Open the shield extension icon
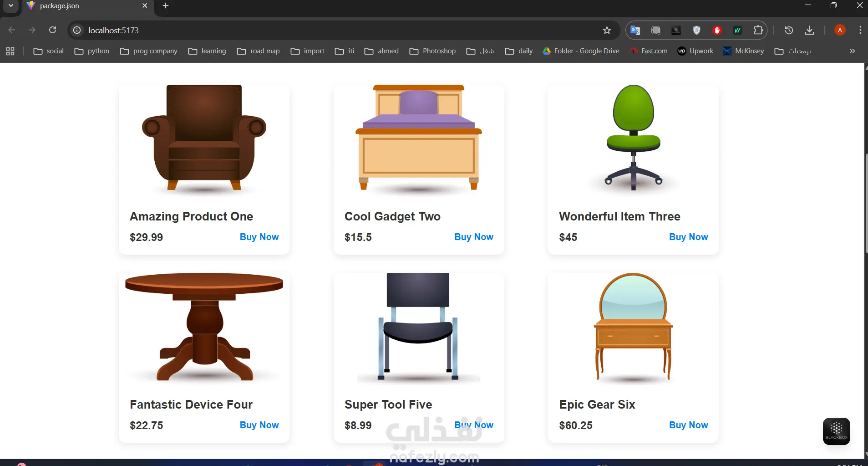The image size is (868, 466). pyautogui.click(x=696, y=30)
